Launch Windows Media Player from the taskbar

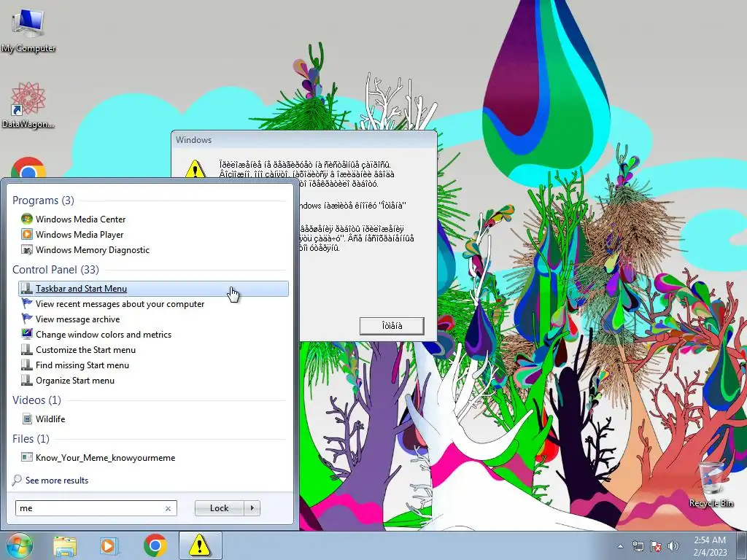109,546
